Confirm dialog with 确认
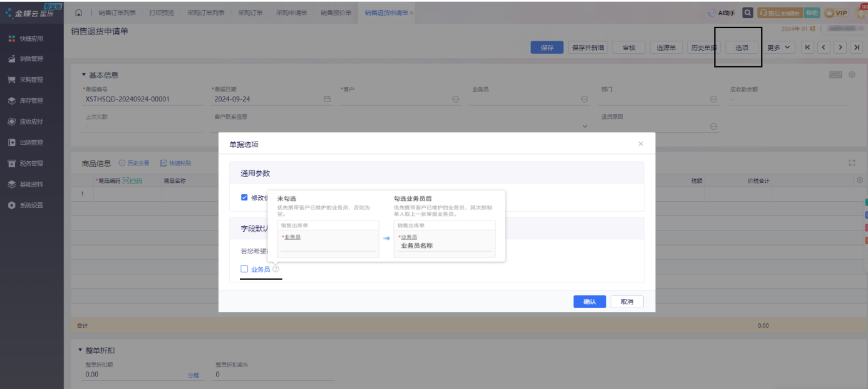This screenshot has width=868, height=389. pyautogui.click(x=589, y=302)
